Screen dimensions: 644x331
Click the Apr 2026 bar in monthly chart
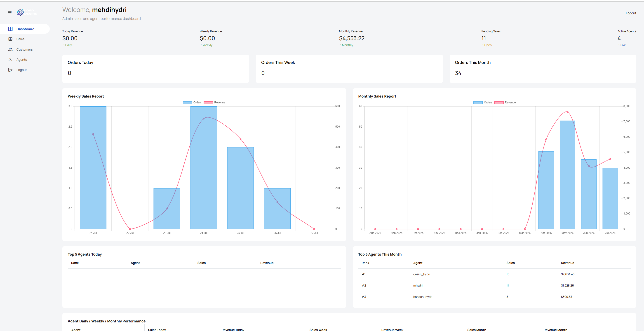coord(546,190)
